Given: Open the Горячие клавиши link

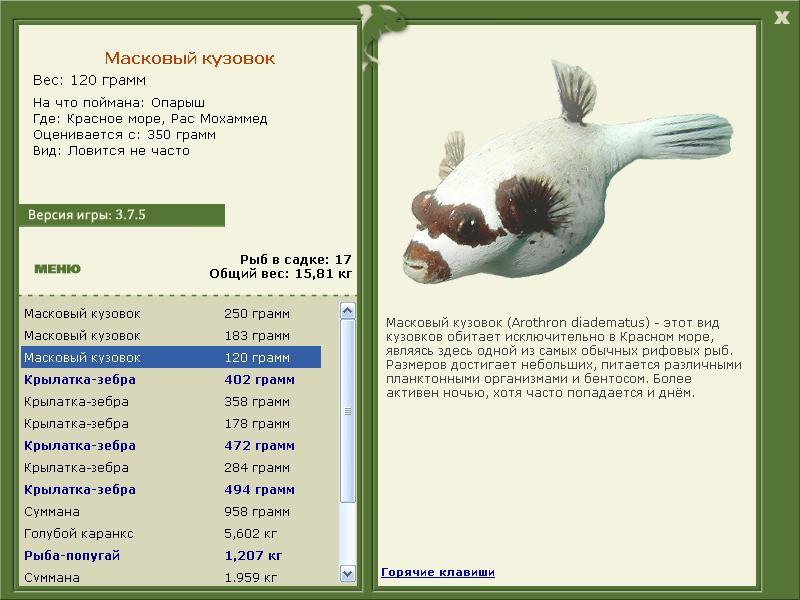Looking at the screenshot, I should click(438, 572).
